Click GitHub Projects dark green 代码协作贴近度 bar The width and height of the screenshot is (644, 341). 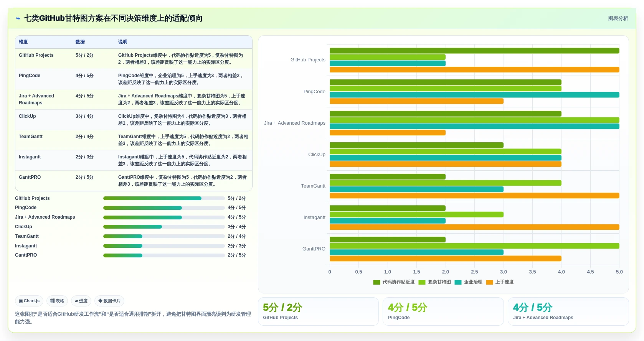(474, 51)
